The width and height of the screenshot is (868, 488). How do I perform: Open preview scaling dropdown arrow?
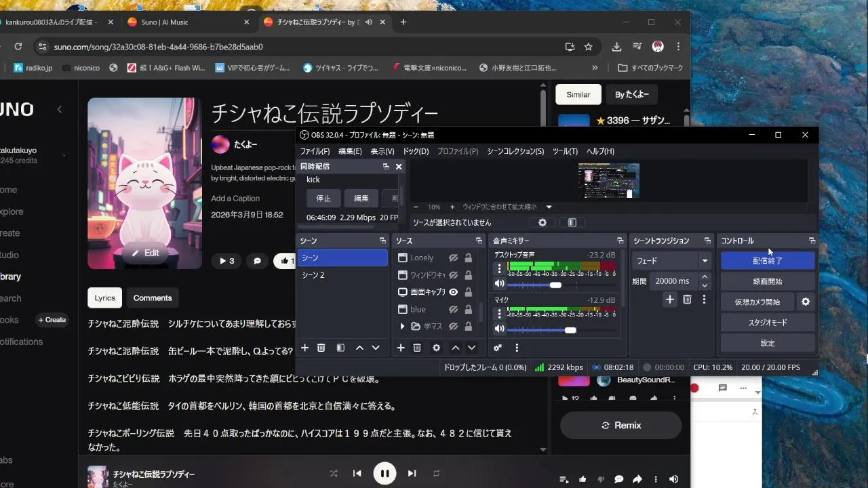click(x=549, y=207)
